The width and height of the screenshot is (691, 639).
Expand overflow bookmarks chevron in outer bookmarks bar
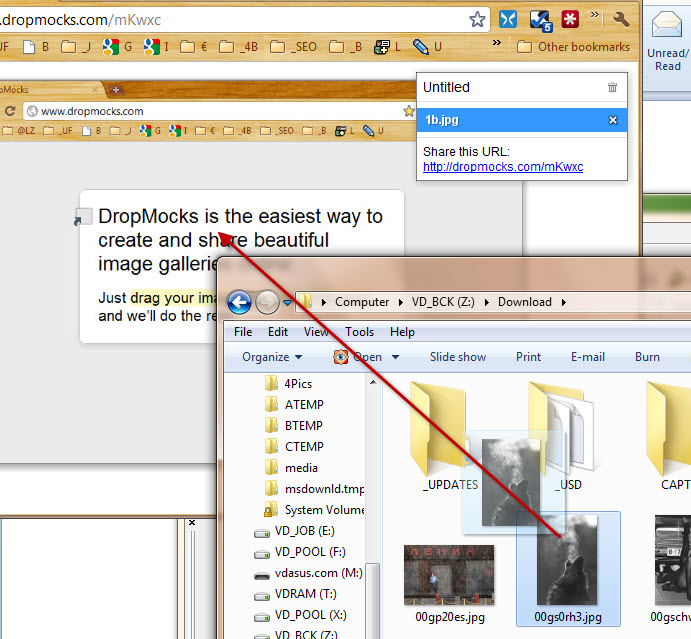497,43
